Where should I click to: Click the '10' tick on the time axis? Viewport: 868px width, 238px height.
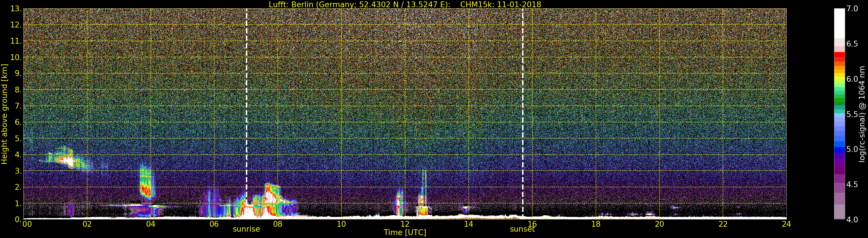(x=341, y=224)
